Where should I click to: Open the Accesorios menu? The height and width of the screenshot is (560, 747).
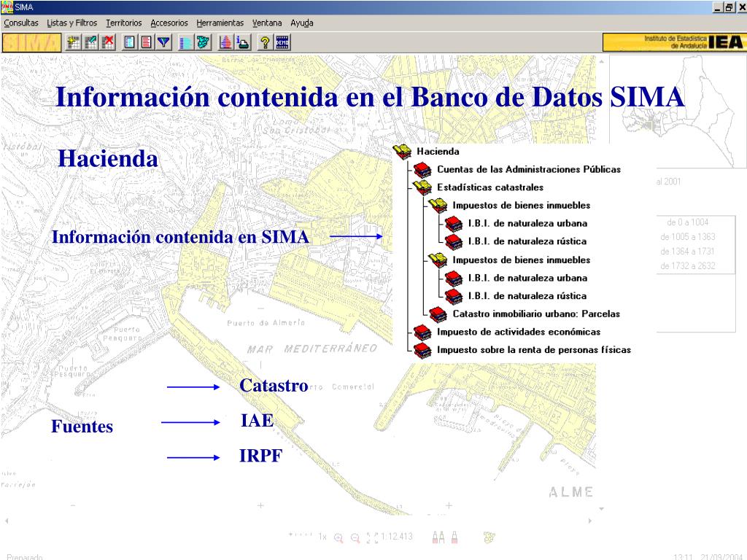click(x=169, y=23)
